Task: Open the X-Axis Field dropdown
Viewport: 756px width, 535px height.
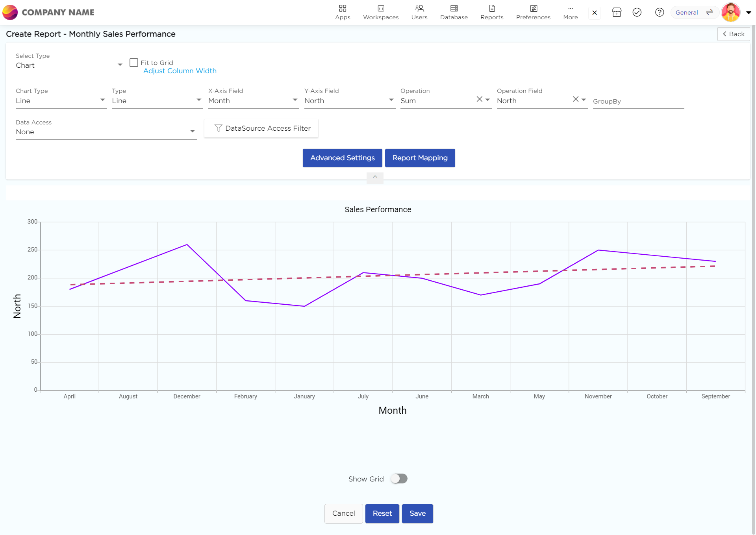Action: tap(252, 100)
